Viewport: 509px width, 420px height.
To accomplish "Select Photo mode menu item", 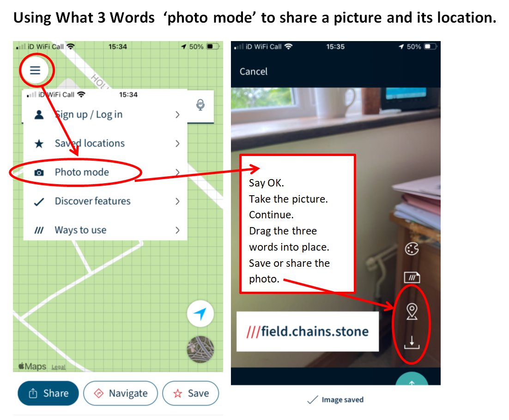I will [x=105, y=172].
